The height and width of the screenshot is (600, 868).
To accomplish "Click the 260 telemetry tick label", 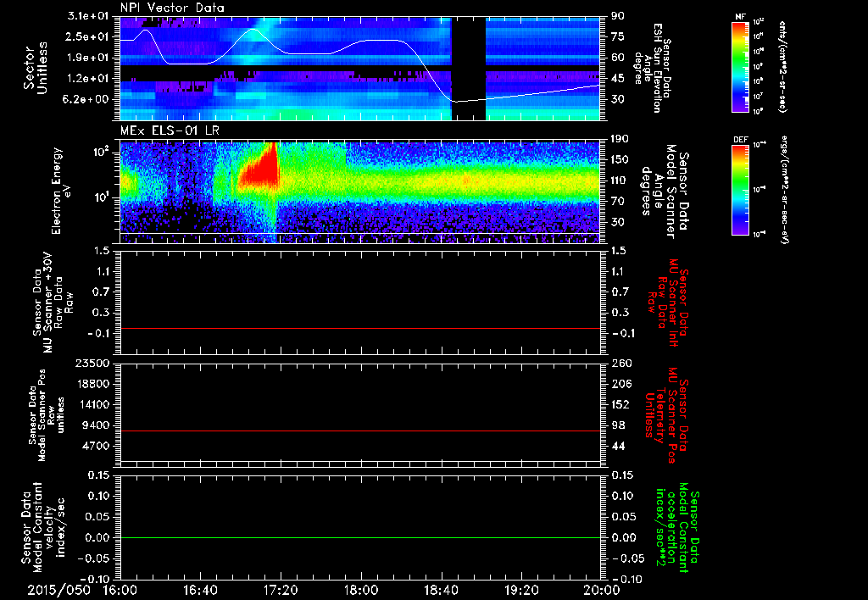I will point(620,364).
